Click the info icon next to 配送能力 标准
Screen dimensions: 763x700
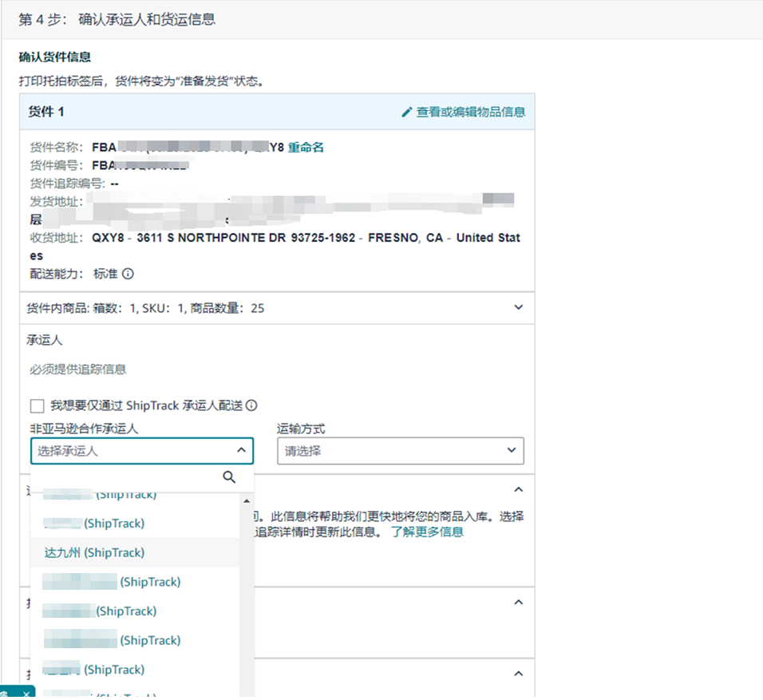point(128,274)
